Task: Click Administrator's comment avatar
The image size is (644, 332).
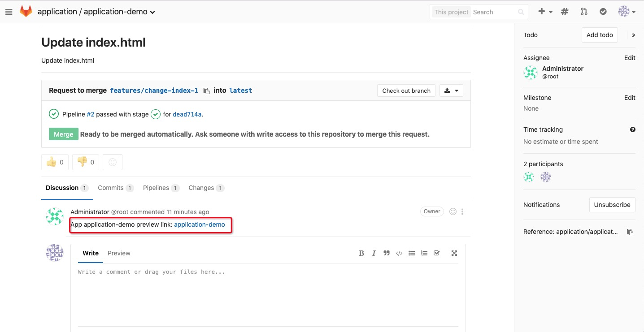Action: coord(55,216)
